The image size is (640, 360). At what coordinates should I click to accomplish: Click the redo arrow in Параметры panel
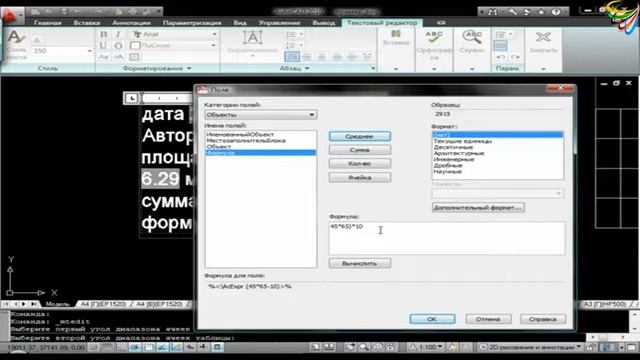[515, 57]
